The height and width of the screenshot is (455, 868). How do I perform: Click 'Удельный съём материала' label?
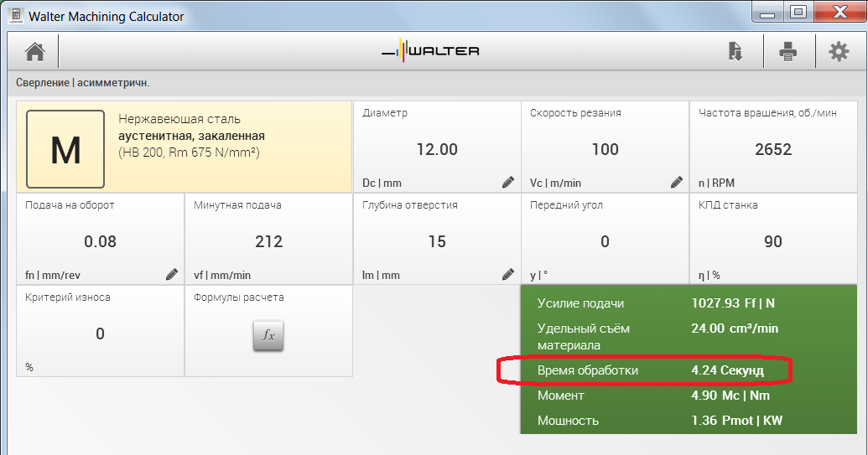coord(583,337)
